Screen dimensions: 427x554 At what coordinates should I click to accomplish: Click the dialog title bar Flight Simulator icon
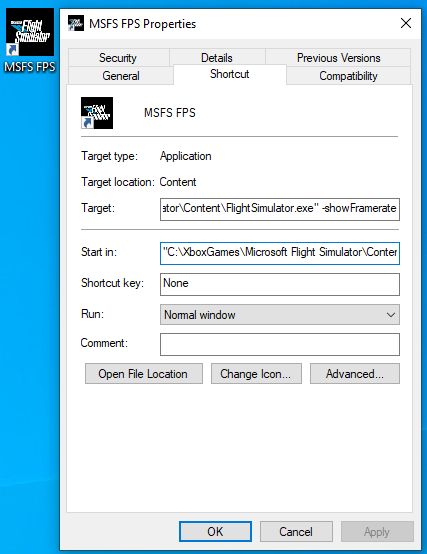click(76, 23)
